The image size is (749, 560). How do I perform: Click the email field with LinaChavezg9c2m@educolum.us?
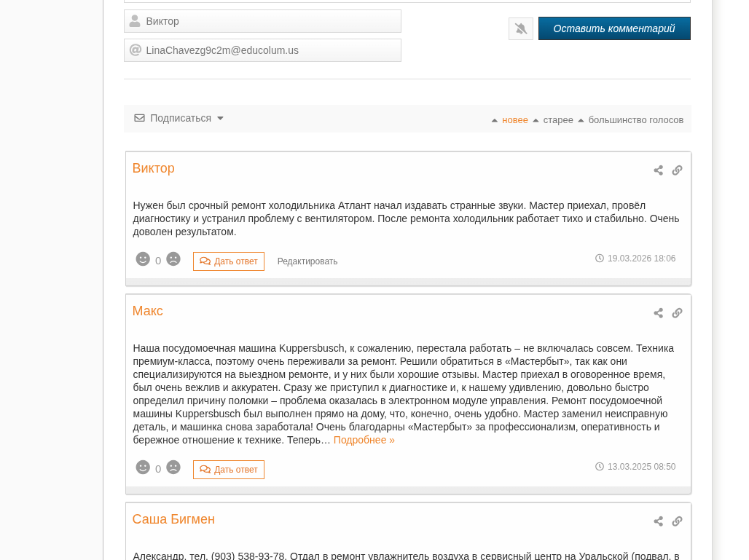point(262,50)
